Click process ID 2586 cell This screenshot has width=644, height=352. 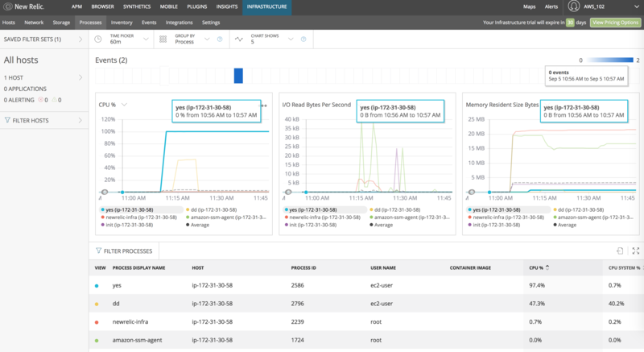click(x=297, y=285)
